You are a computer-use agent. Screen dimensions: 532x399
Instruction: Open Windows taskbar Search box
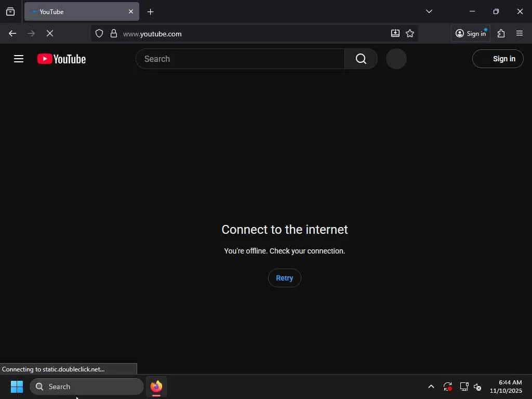(87, 387)
